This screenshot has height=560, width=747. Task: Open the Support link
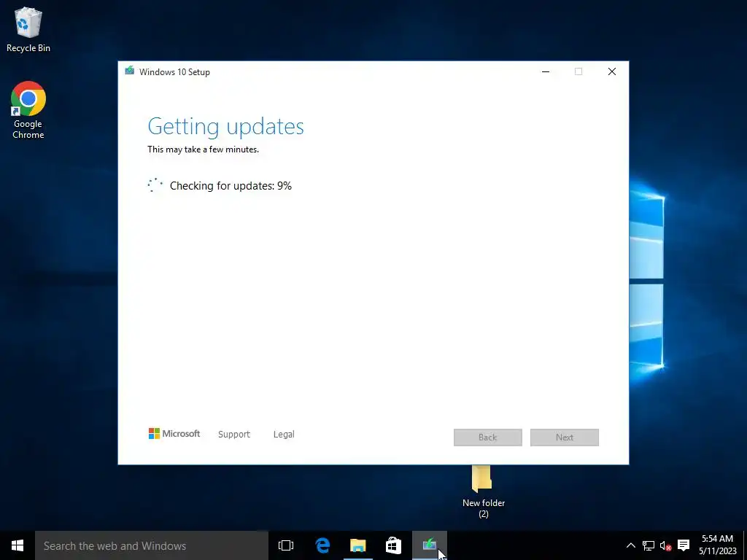pyautogui.click(x=234, y=435)
